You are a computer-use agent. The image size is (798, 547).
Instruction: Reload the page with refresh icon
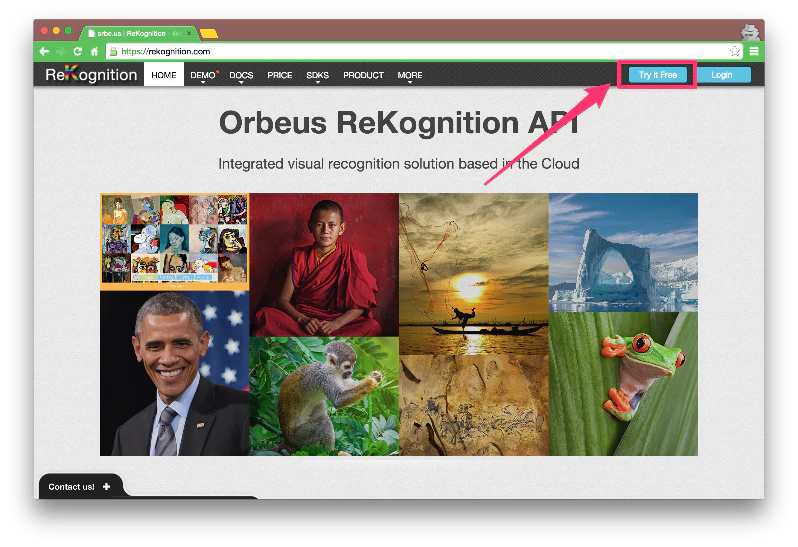tap(78, 51)
